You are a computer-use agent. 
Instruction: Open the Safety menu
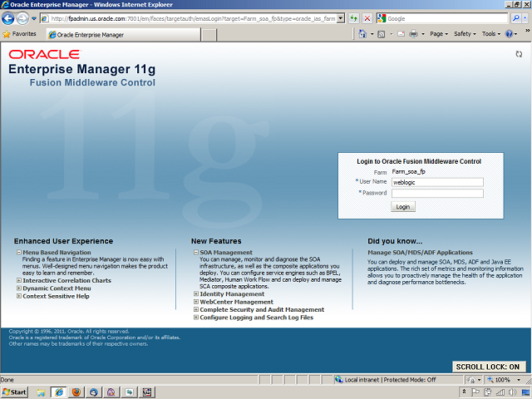tap(465, 34)
